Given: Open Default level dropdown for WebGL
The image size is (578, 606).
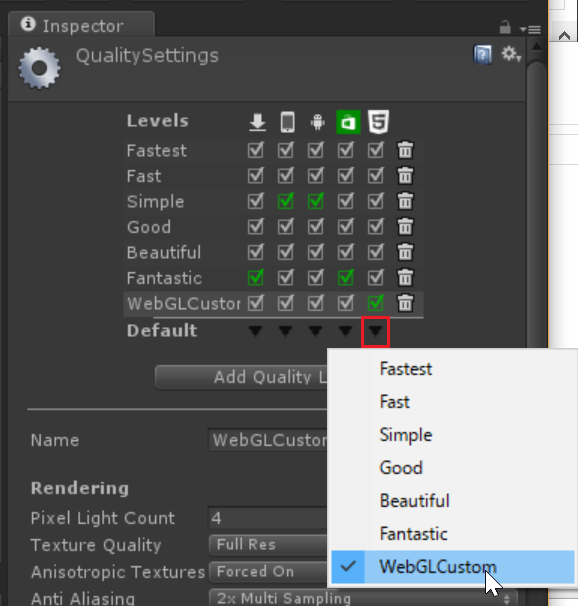Looking at the screenshot, I should [375, 331].
